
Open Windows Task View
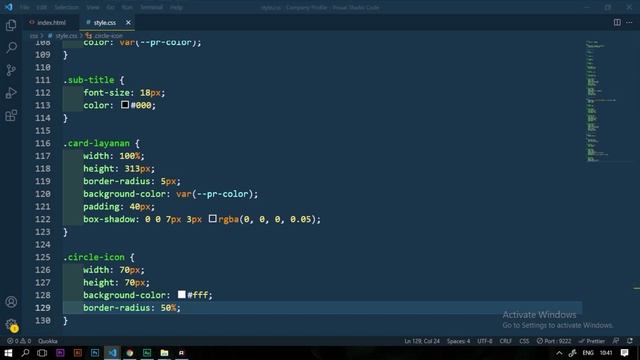coord(42,353)
